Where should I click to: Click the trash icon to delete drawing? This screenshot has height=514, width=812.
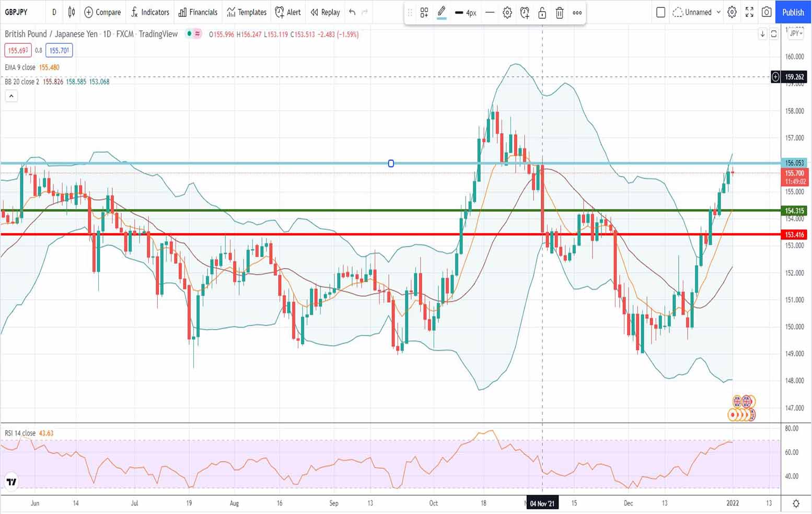point(559,13)
